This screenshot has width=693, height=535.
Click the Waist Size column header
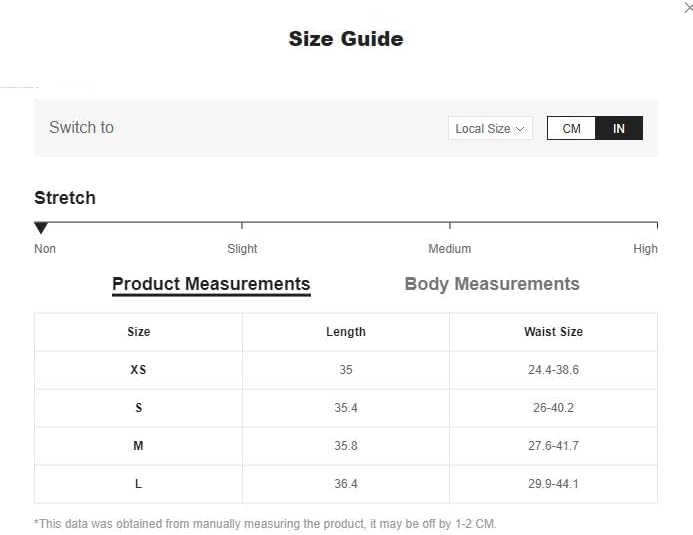[553, 332]
